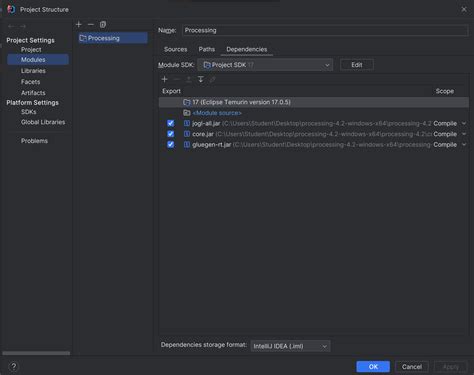Viewport: 474px width, 375px height.
Task: Select the Processing module in list
Action: click(x=113, y=38)
